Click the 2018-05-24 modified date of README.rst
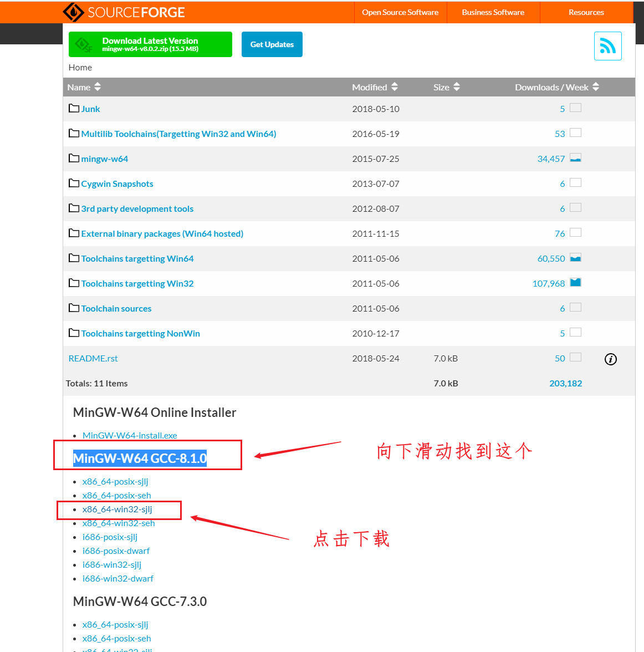The height and width of the screenshot is (652, 644). click(x=376, y=358)
